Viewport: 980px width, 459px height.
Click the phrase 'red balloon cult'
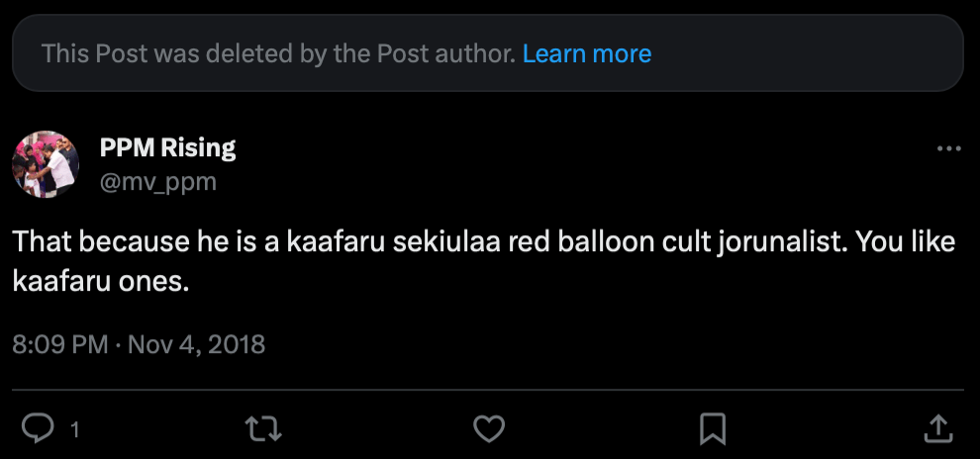click(x=590, y=242)
